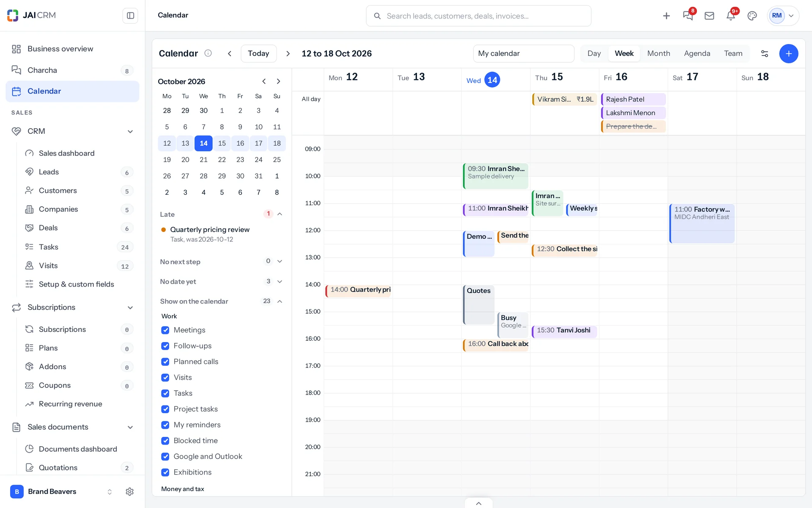Open Charcha in sidebar
This screenshot has width=812, height=508.
coord(72,70)
